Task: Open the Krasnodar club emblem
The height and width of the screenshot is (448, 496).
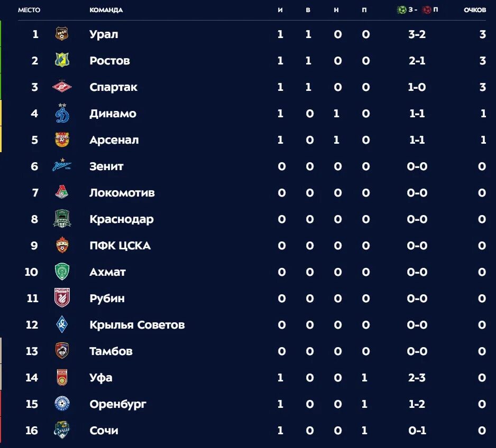Action: coord(62,219)
